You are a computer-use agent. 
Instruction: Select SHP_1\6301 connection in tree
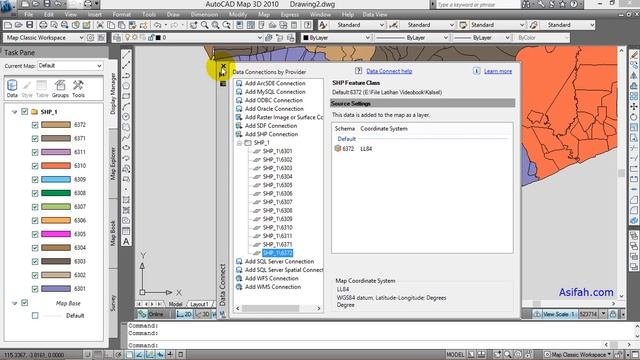click(x=277, y=151)
